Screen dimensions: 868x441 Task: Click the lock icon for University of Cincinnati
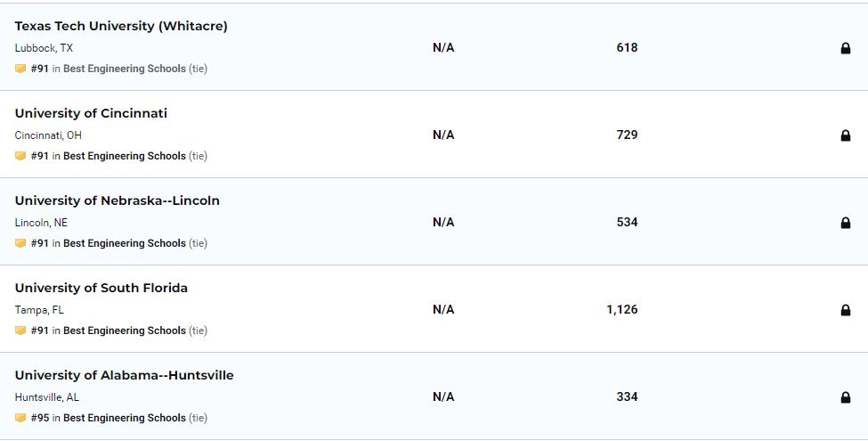(x=846, y=135)
